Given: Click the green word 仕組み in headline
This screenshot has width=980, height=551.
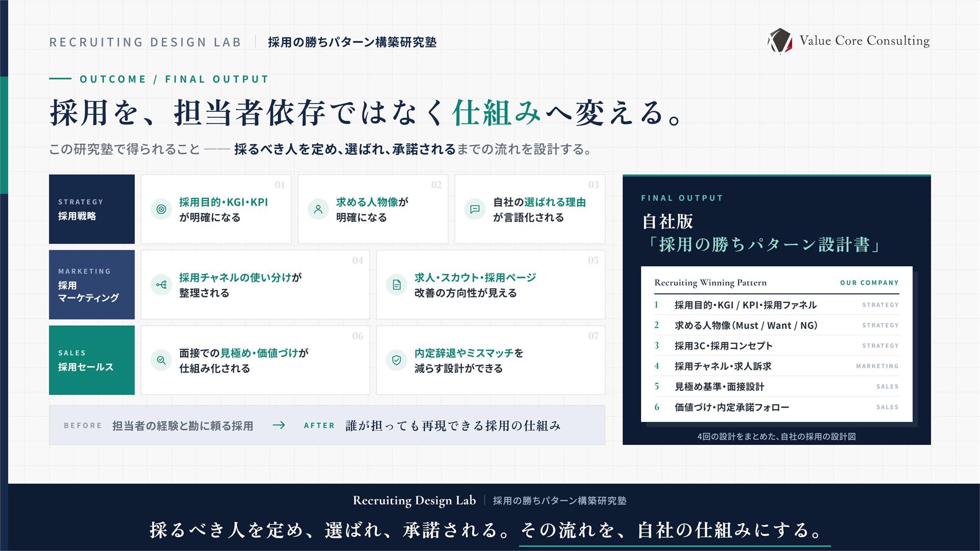Looking at the screenshot, I should pos(496,113).
